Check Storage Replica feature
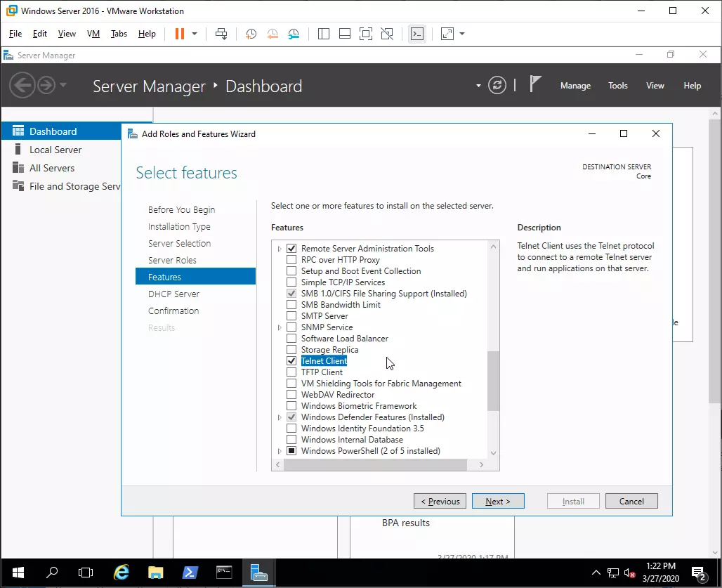The image size is (722, 588). (x=291, y=350)
